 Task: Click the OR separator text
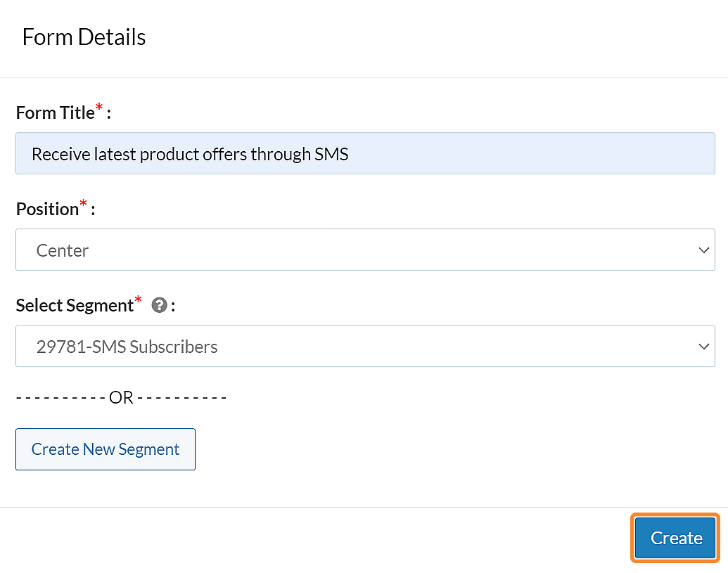point(121,398)
